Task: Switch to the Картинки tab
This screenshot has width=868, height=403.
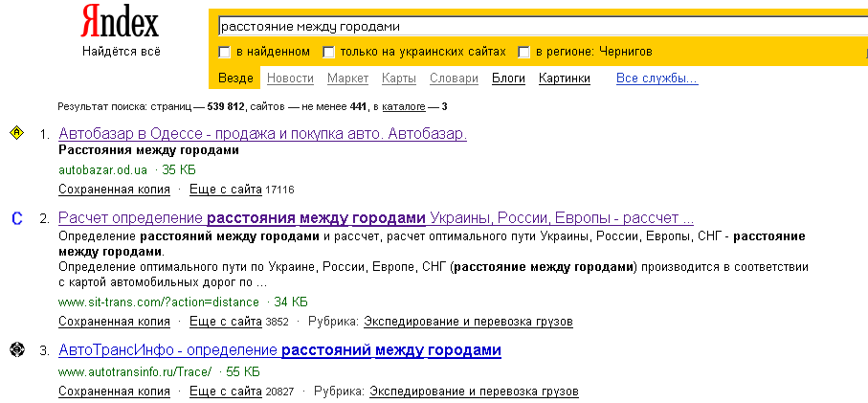Action: [x=564, y=78]
